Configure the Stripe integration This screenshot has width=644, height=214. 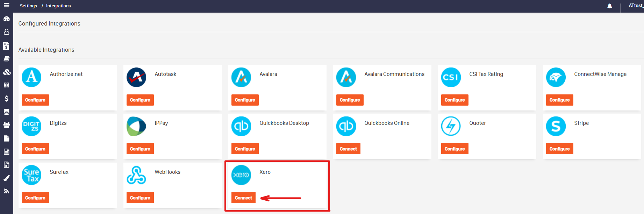pos(560,149)
